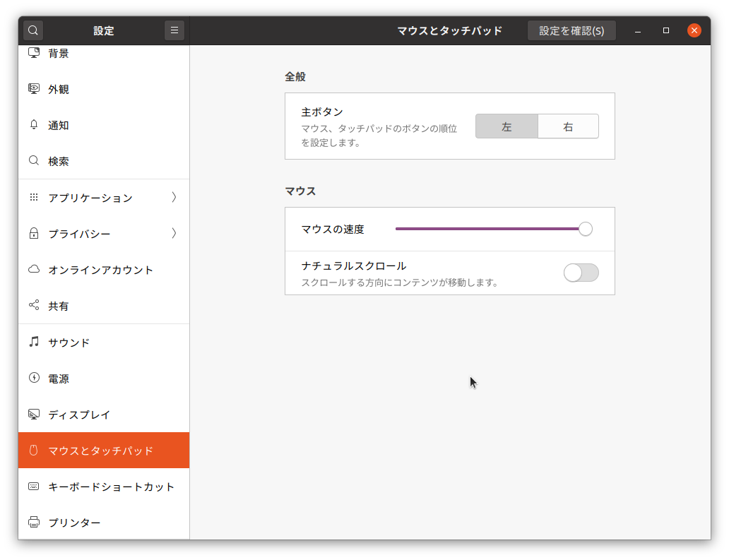The image size is (729, 560).
Task: Click the 設定 title in the header
Action: 104,30
